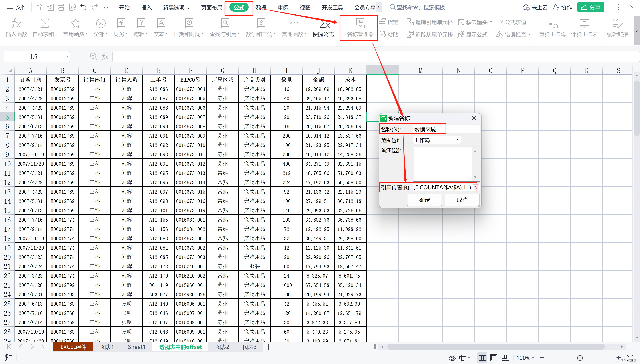Image resolution: width=640 pixels, height=364 pixels.
Task: Switch to the Home (开始) tab
Action: click(x=124, y=8)
